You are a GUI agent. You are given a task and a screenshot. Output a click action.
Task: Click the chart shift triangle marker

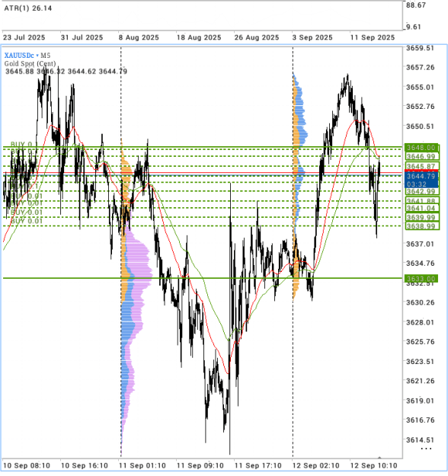point(379,457)
